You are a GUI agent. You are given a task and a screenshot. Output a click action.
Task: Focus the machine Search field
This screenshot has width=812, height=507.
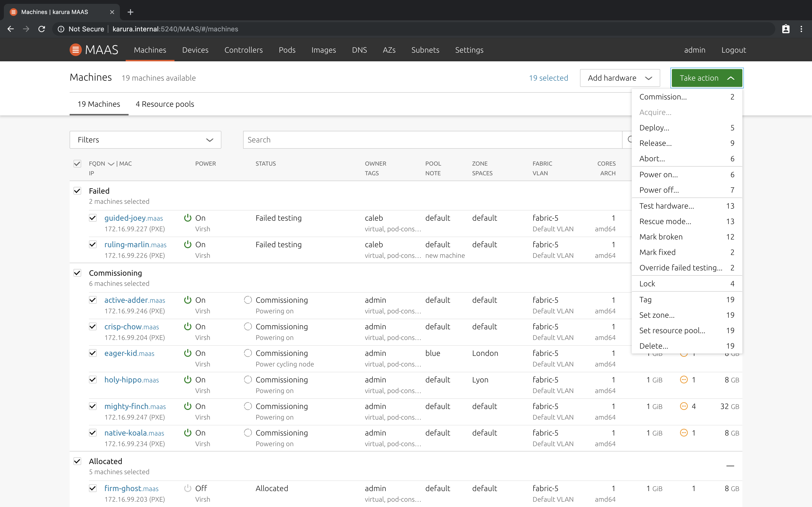(433, 140)
